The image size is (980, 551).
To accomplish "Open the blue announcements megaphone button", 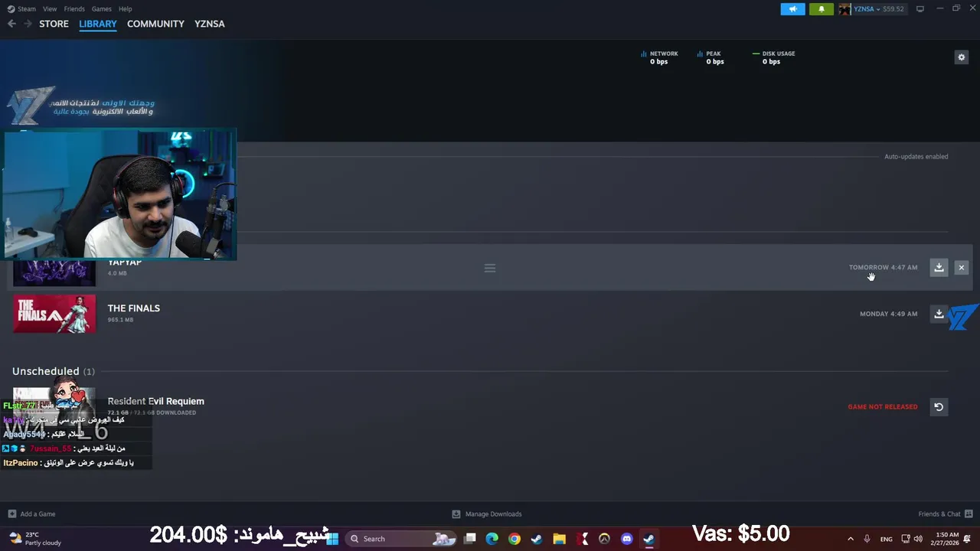I will tap(792, 9).
